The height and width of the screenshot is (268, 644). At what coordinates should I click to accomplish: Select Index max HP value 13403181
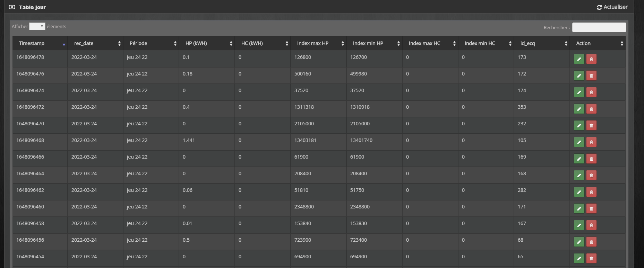click(305, 140)
